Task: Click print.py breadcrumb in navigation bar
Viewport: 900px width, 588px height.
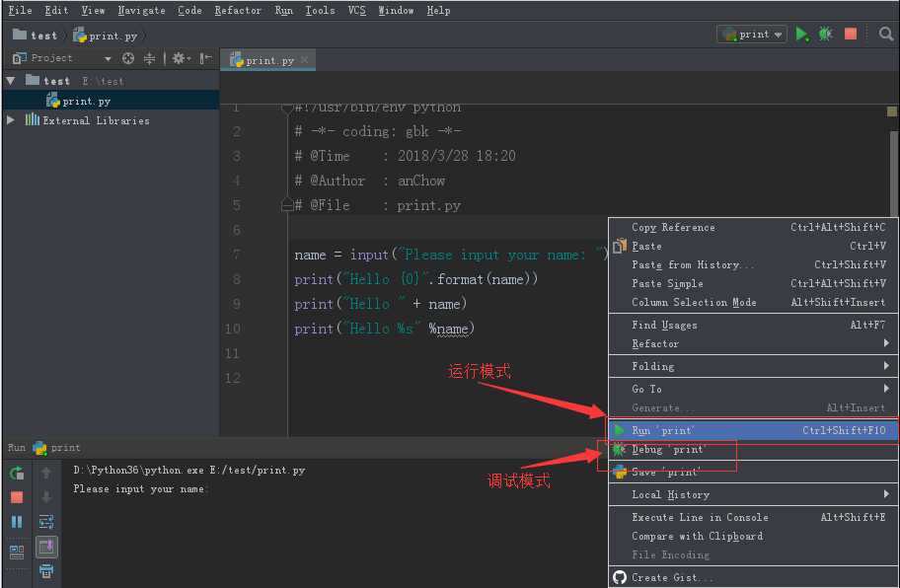Action: (106, 36)
